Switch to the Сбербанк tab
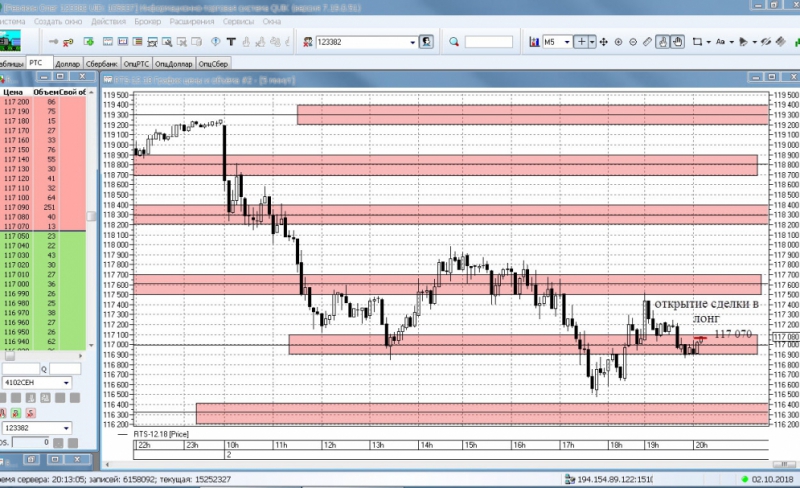 (102, 64)
